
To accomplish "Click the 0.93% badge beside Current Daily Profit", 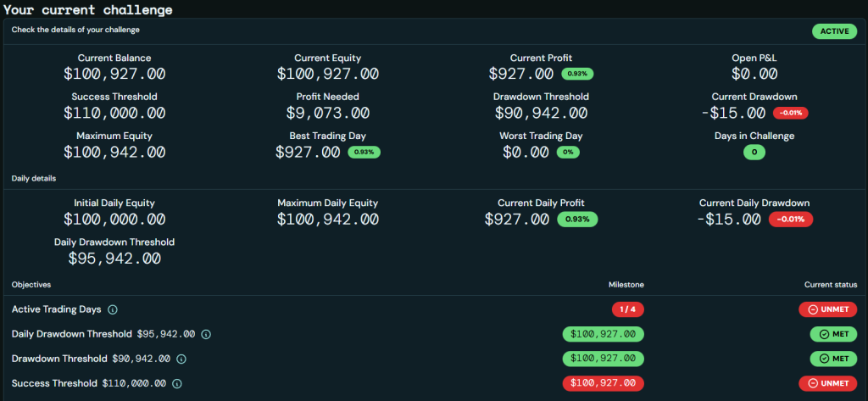I will click(x=576, y=219).
